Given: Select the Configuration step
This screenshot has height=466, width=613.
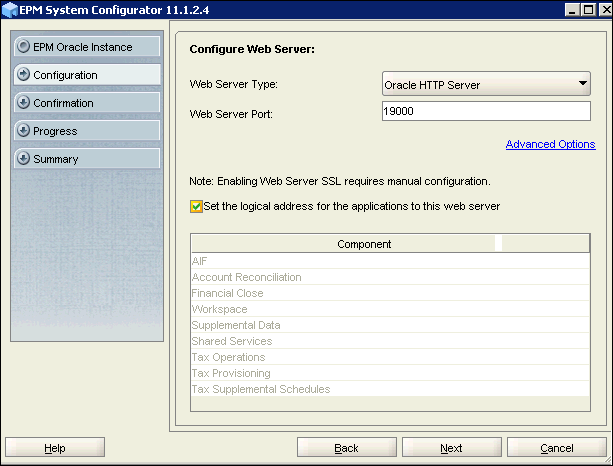Looking at the screenshot, I should (87, 75).
